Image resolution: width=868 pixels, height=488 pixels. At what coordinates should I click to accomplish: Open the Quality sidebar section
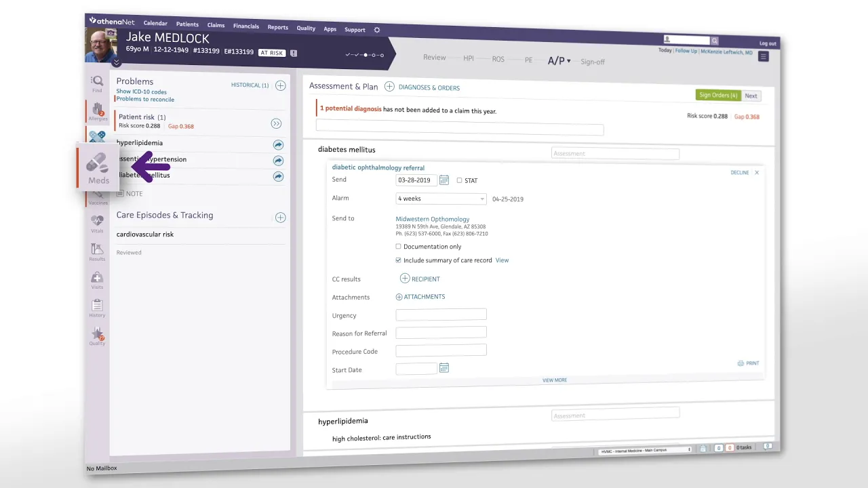click(x=97, y=336)
